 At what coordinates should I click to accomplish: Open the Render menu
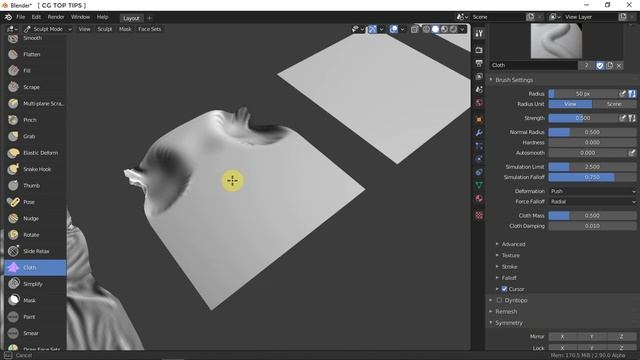pos(56,17)
